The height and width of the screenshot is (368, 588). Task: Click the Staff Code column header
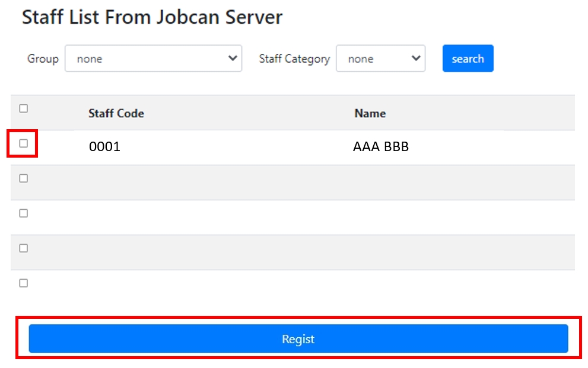click(x=116, y=113)
